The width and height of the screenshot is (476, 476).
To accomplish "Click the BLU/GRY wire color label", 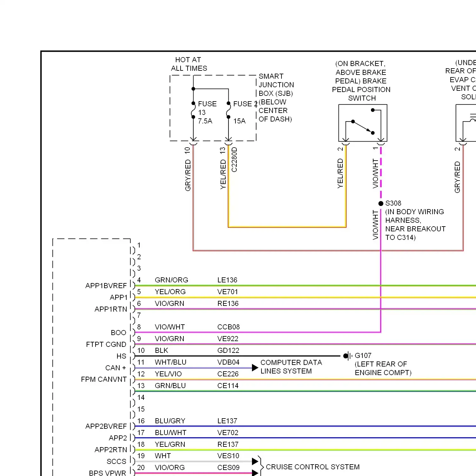I will tap(170, 421).
